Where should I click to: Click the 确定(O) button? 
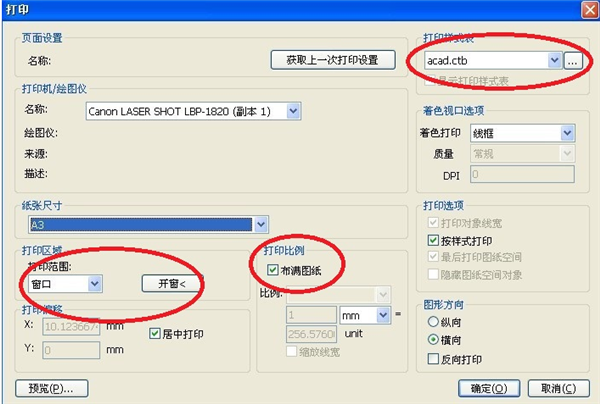click(489, 389)
